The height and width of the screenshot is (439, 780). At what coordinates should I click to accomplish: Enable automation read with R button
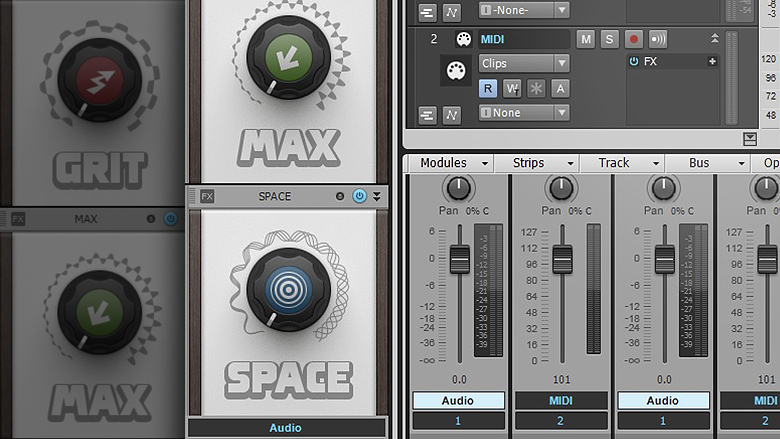pos(488,88)
